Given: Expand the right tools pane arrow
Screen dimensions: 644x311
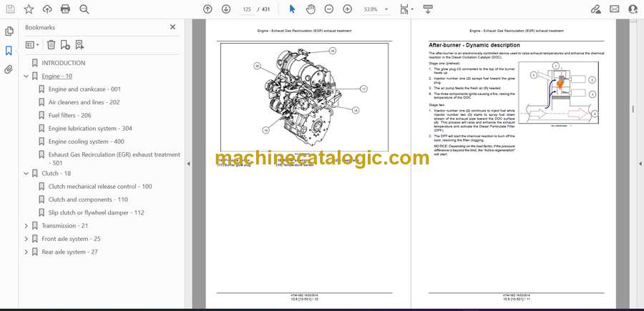Looking at the screenshot, I should point(640,164).
